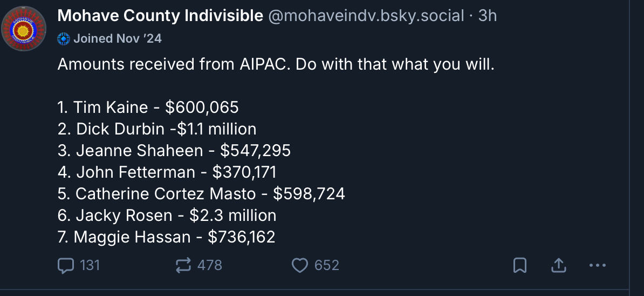The width and height of the screenshot is (644, 296).
Task: Click the 131 reply count
Action: tap(90, 265)
